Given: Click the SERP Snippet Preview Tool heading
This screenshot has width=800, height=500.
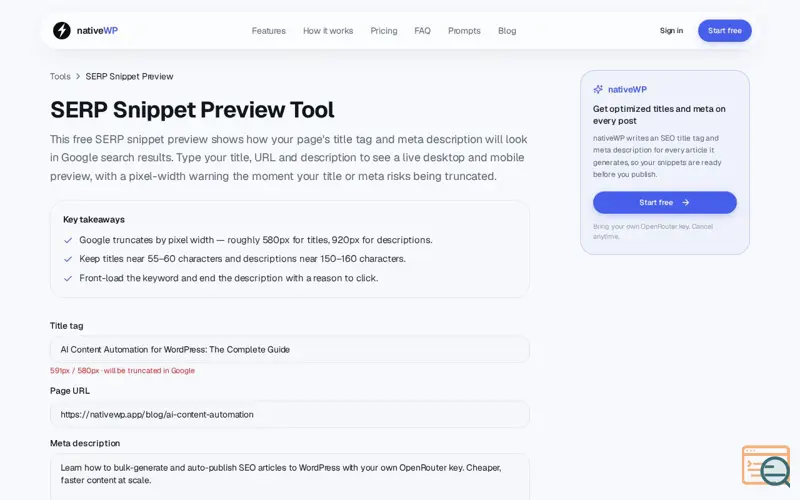Looking at the screenshot, I should click(x=192, y=110).
